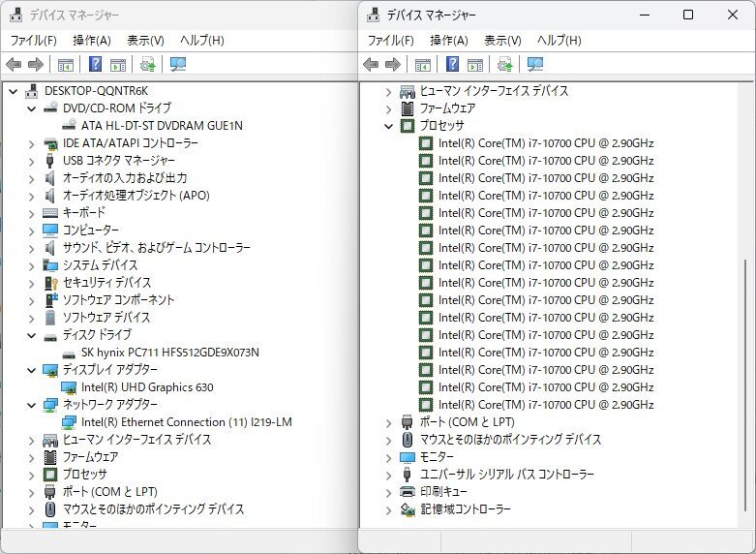Click DESKTOP-QQNTR6K computer root icon
The height and width of the screenshot is (554, 756).
click(32, 91)
